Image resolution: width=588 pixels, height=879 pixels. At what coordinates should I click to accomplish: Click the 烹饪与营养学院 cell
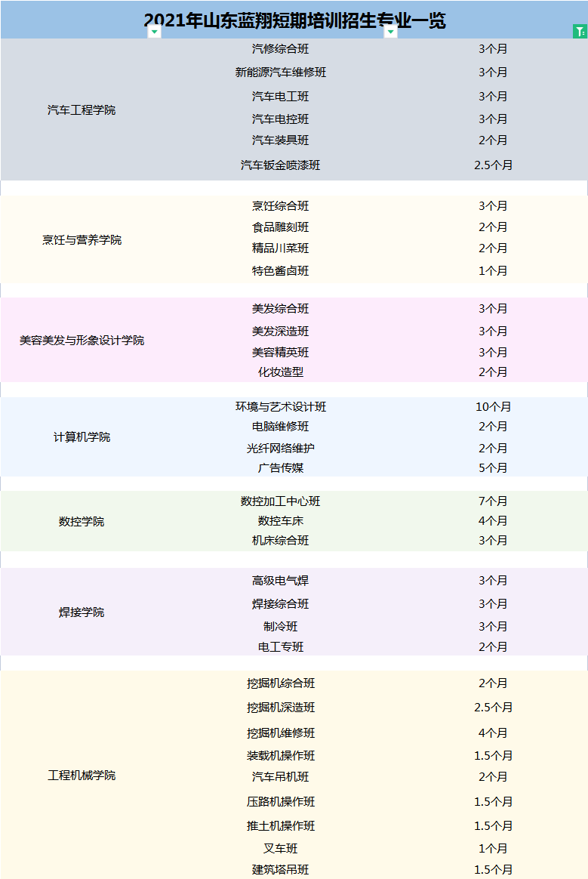(x=82, y=240)
